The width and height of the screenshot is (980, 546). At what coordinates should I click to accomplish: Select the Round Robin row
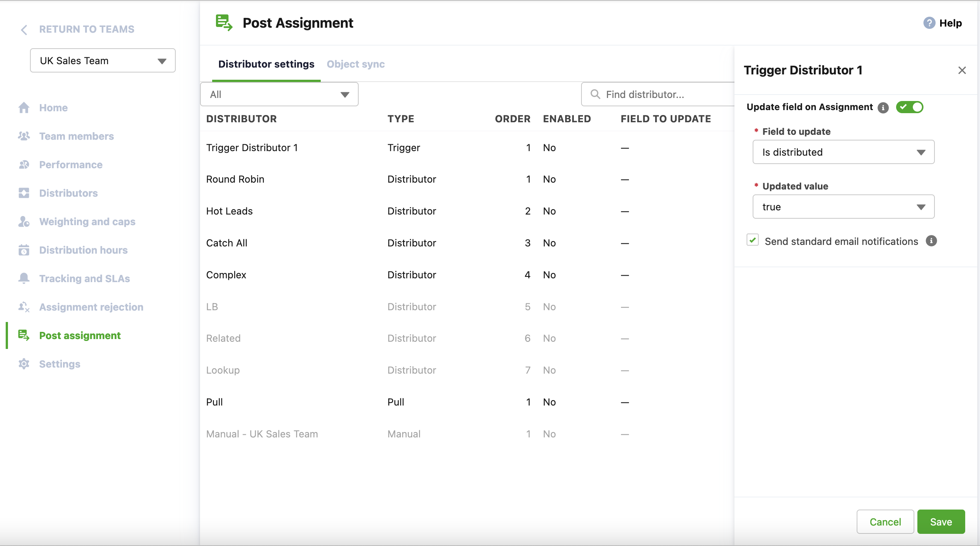pyautogui.click(x=467, y=179)
